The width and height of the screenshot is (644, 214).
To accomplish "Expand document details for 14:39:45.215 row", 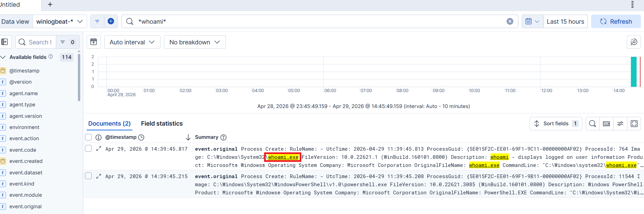I will (x=99, y=176).
